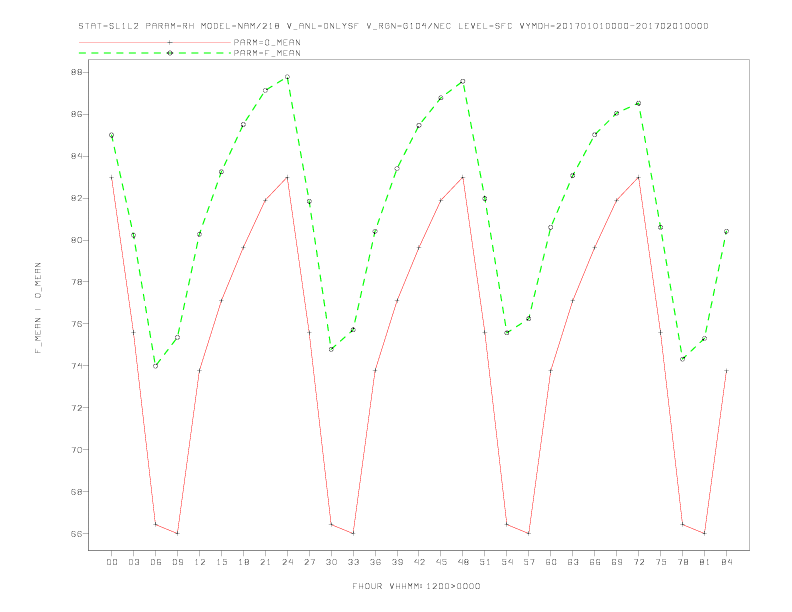Click the y-axis tick label 84

[x=76, y=156]
